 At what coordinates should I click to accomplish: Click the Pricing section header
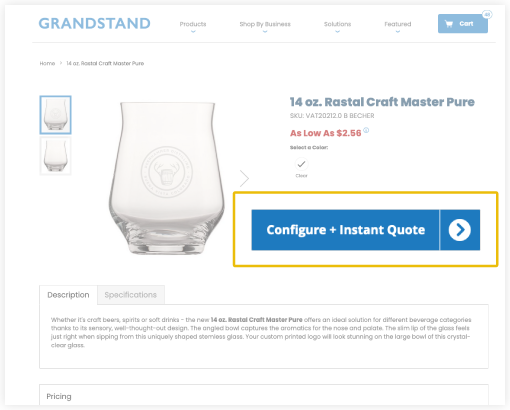(x=59, y=396)
